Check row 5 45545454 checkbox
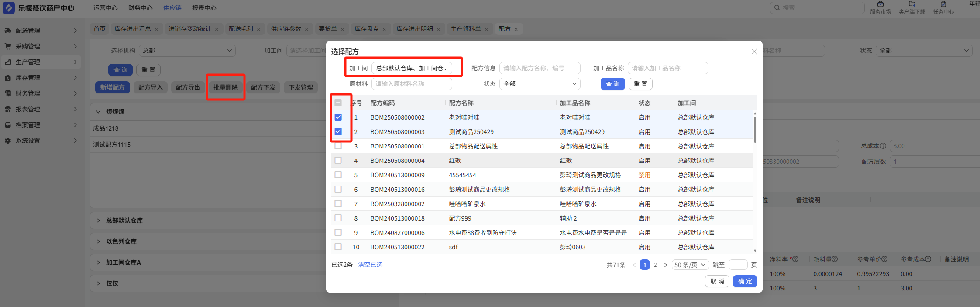The height and width of the screenshot is (307, 980). point(338,175)
